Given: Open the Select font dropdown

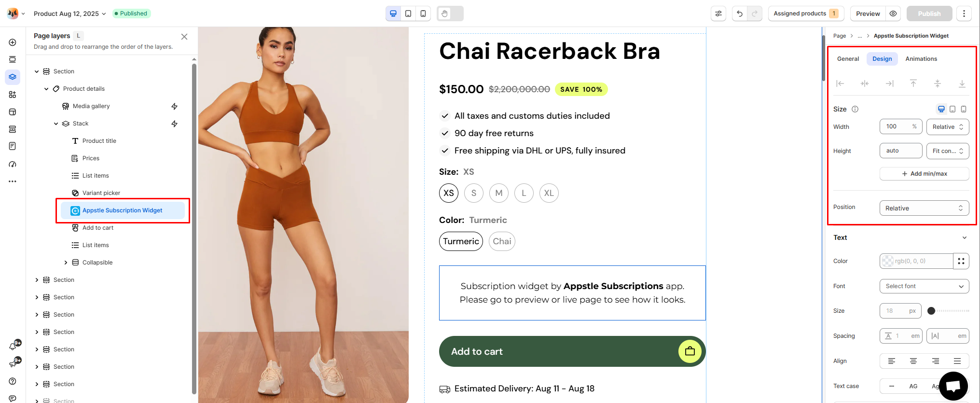Looking at the screenshot, I should coord(924,286).
